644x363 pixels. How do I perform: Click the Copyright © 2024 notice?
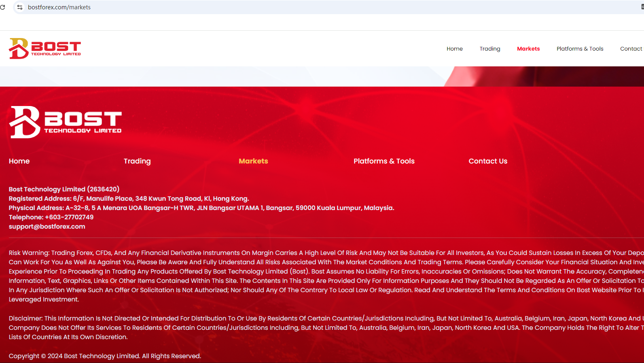click(105, 356)
